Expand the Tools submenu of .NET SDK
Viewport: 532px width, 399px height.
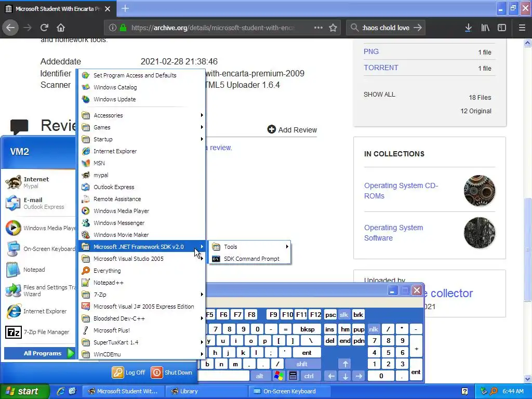click(x=250, y=247)
